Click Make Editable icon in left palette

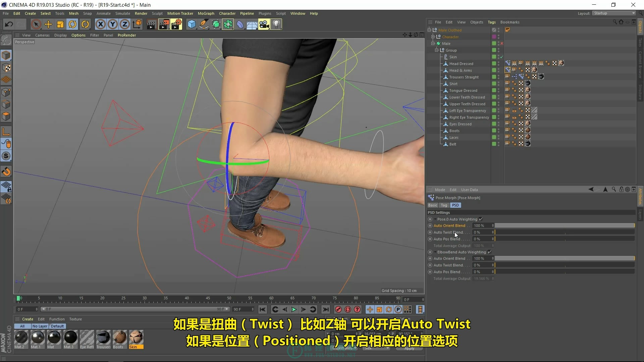6,40
